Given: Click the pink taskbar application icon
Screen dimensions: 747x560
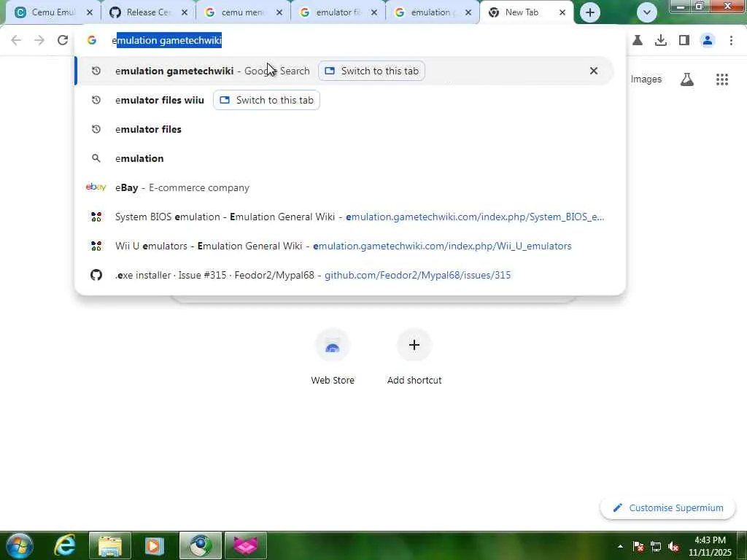Looking at the screenshot, I should pyautogui.click(x=245, y=545).
